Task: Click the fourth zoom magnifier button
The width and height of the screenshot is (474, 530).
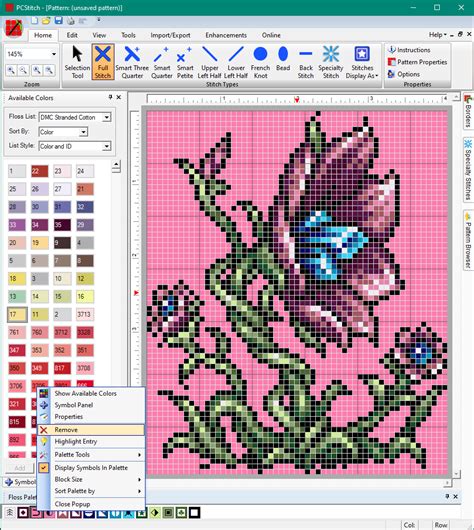Action: click(49, 70)
